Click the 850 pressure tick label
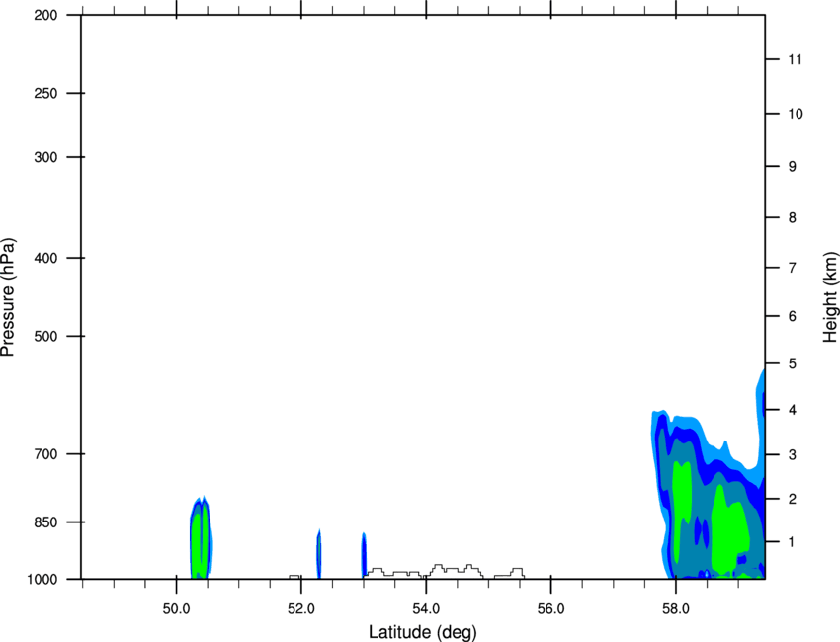Viewport: 840px width, 642px height. (x=45, y=522)
